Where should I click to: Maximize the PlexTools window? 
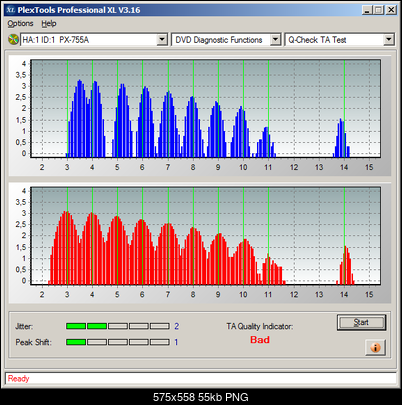tap(378, 10)
